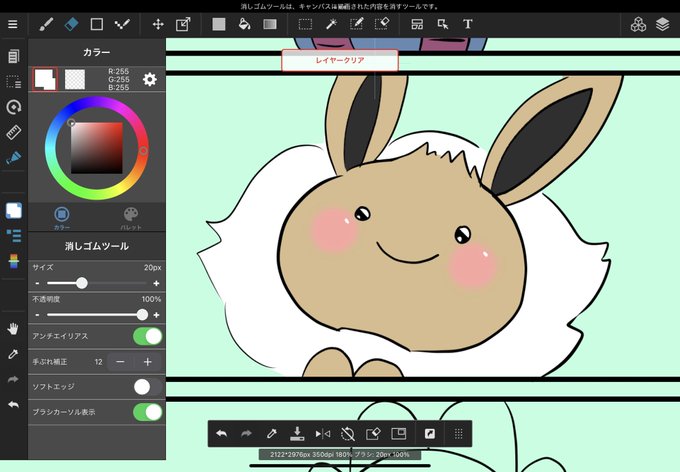The width and height of the screenshot is (680, 472).
Task: Decrease opacity with minus button
Action: tap(37, 315)
